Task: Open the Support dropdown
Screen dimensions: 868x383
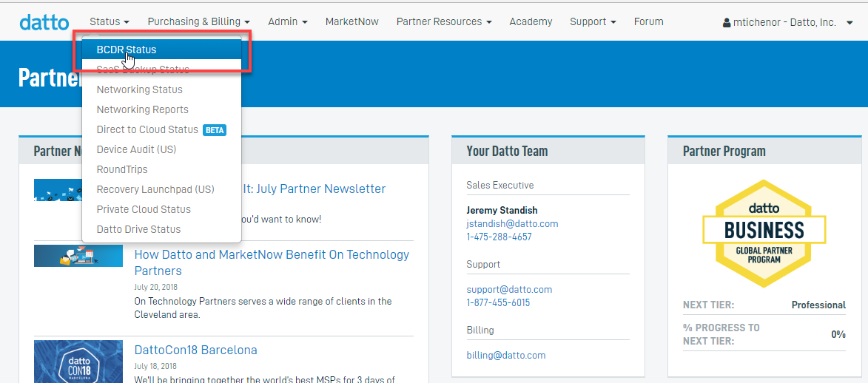Action: (x=593, y=21)
